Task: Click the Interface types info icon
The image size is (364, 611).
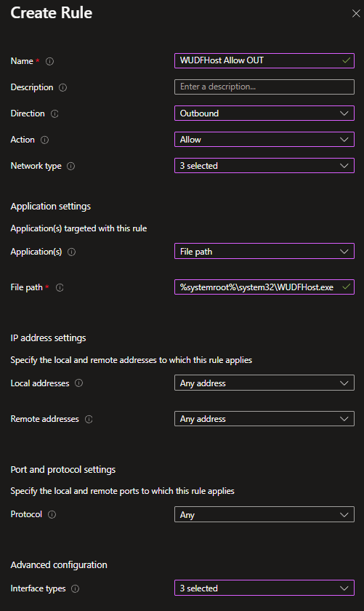Action: tap(75, 588)
